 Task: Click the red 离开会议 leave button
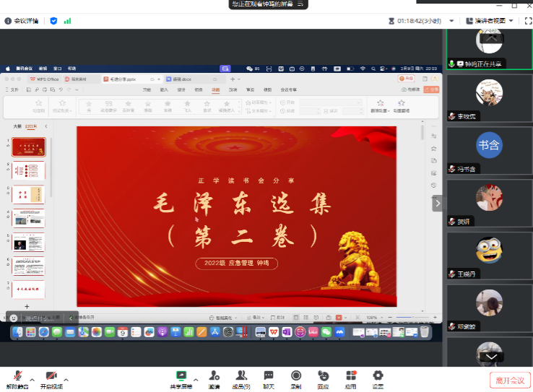click(508, 380)
